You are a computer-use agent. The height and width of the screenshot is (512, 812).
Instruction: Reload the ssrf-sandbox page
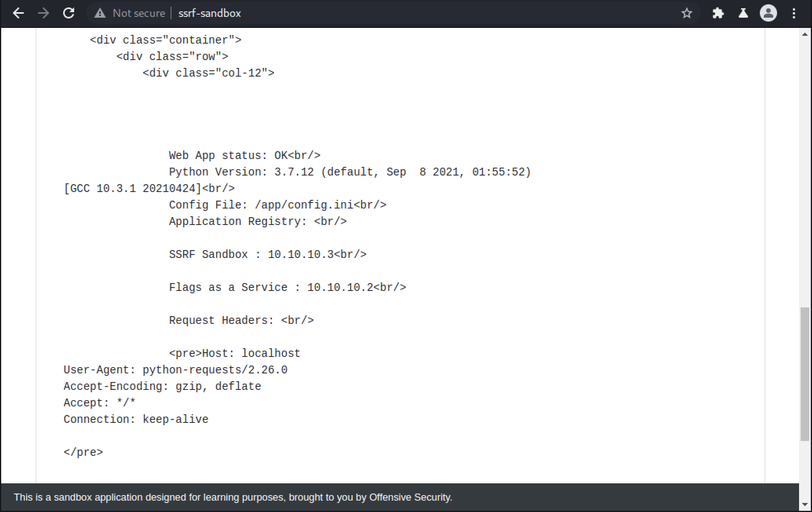[x=69, y=13]
